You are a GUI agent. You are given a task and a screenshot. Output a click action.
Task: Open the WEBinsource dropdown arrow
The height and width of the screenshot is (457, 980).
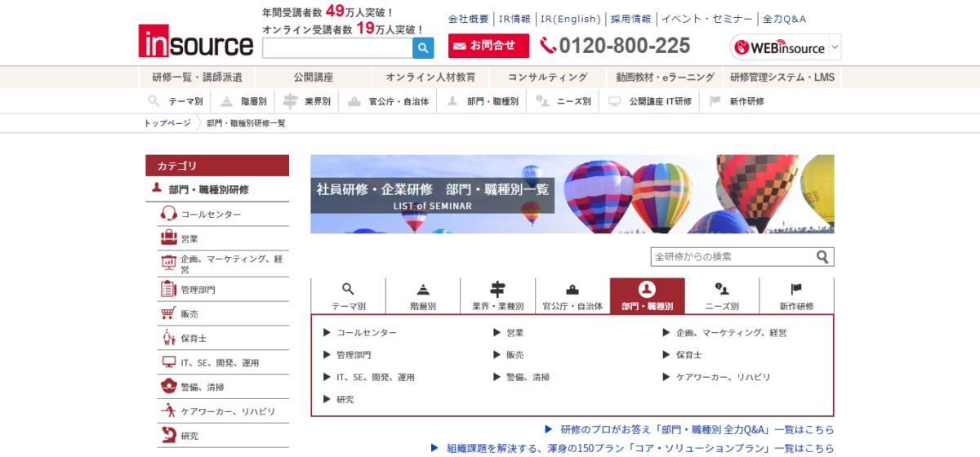tap(835, 47)
